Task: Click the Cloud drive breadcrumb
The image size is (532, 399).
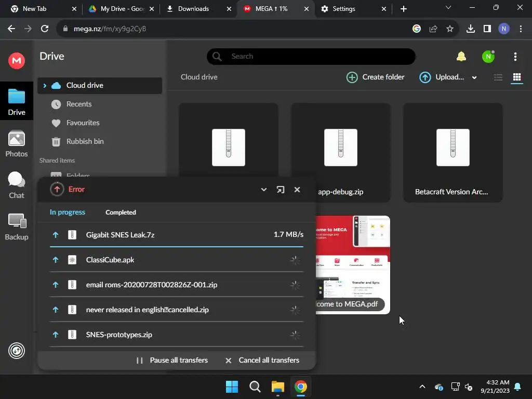Action: [199, 77]
